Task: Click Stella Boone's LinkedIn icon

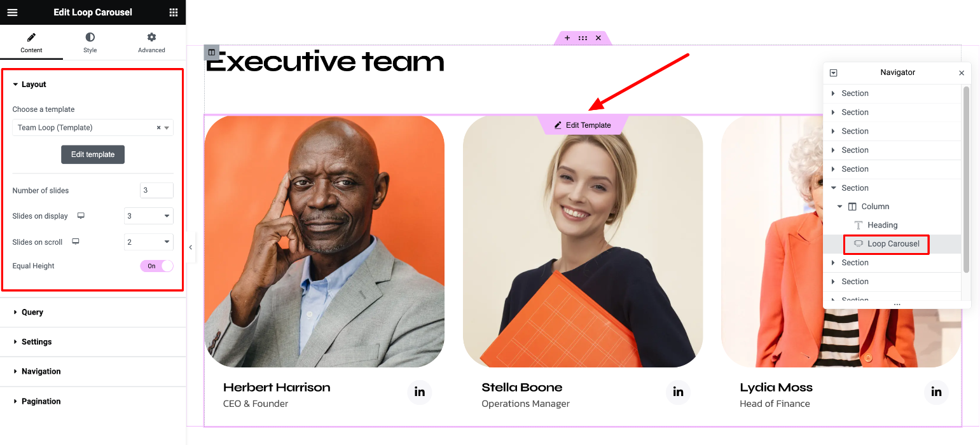Action: [678, 392]
